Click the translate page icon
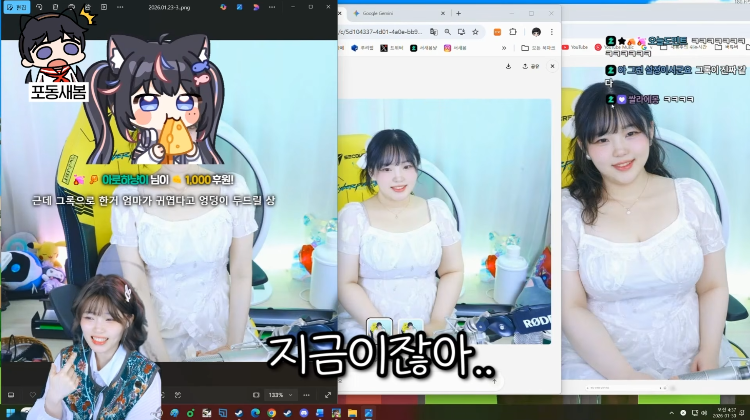This screenshot has height=420, width=750. point(434,32)
